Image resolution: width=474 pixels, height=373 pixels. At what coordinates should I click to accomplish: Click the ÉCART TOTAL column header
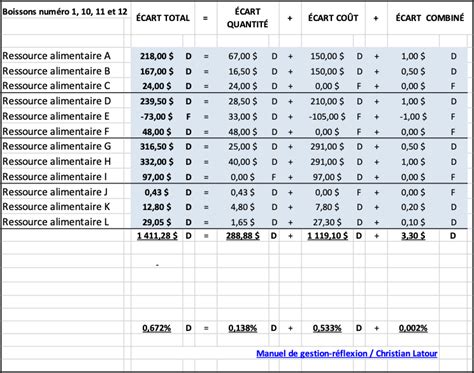tap(163, 18)
